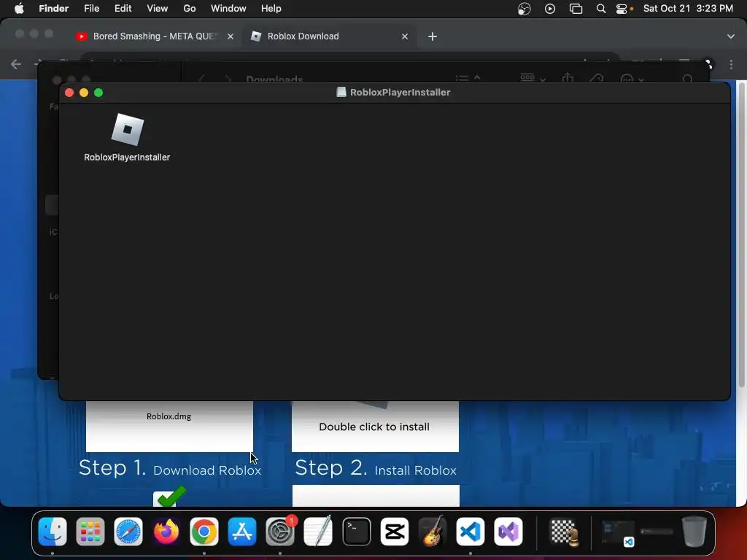Click the 'Install Roblox' text
747x560 pixels.
[x=415, y=470]
